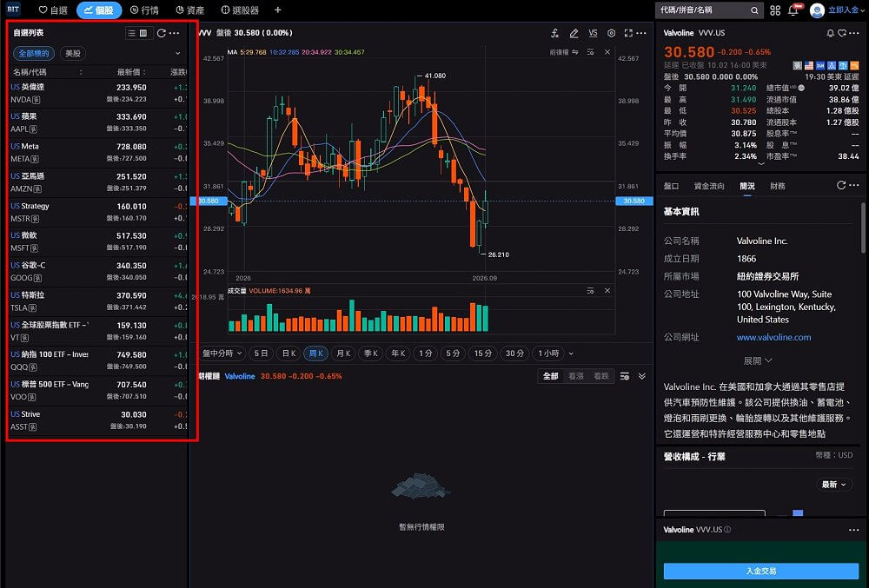Open the 選股器 tab
The height and width of the screenshot is (588, 869).
point(240,10)
